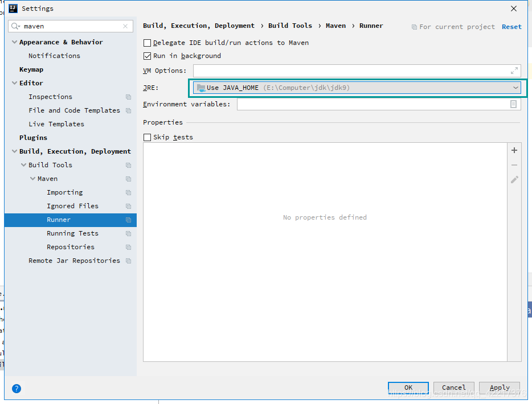Click the IntelliJ logo in title bar
The image size is (532, 404).
click(x=13, y=8)
